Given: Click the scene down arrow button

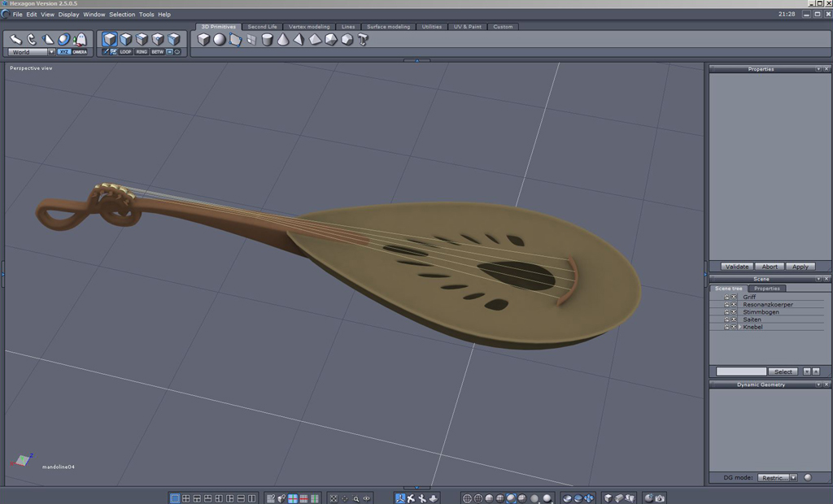Looking at the screenshot, I should click(806, 371).
